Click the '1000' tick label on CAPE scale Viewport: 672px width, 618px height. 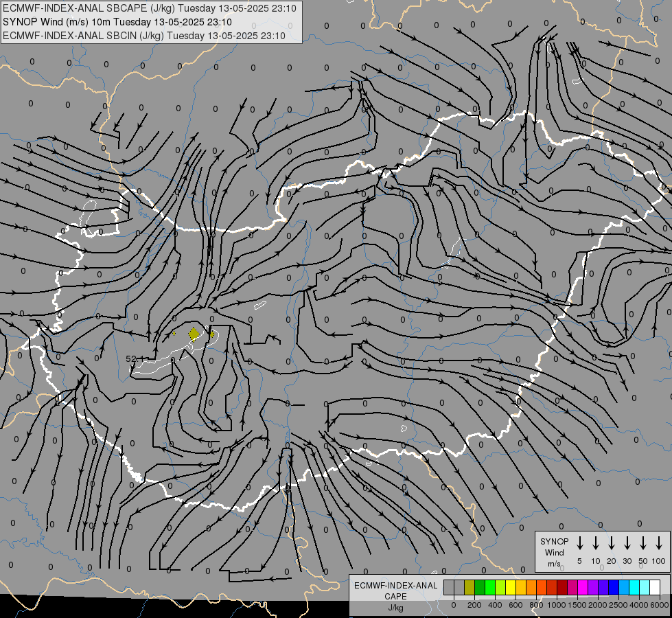(x=557, y=605)
